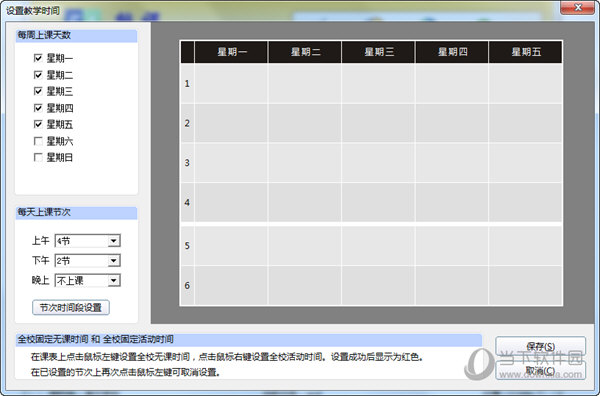The image size is (600, 396).
Task: Click row number 2 in timetable
Action: [187, 123]
